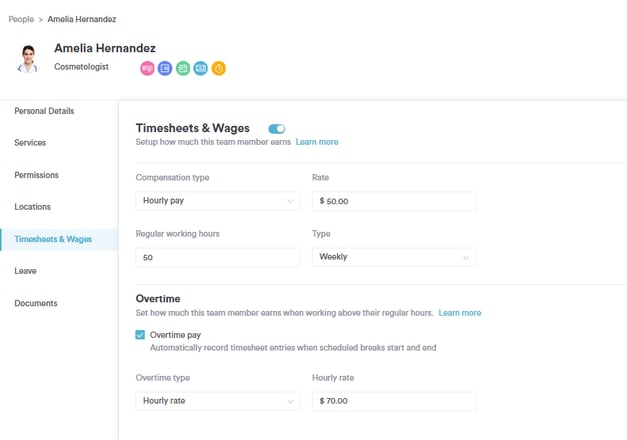
Task: Uncheck the Overtime pay checkbox
Action: 140,335
